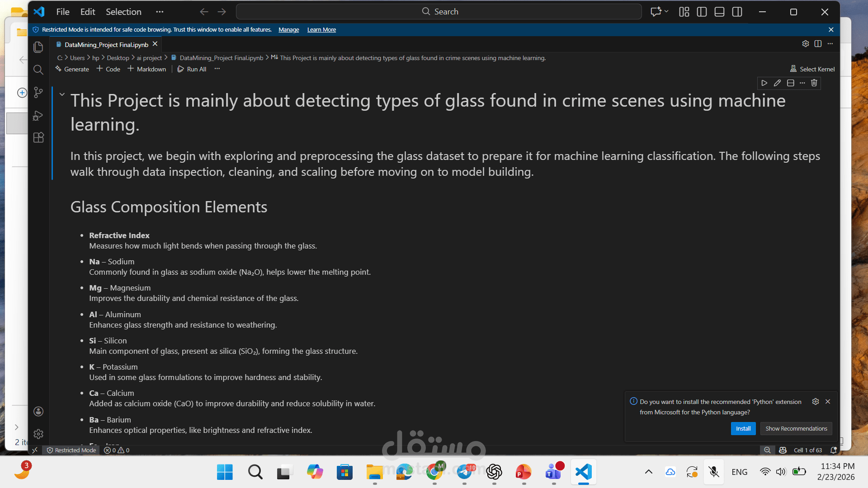
Task: Select 'Desktop' breadcrumb segment
Action: pos(118,58)
